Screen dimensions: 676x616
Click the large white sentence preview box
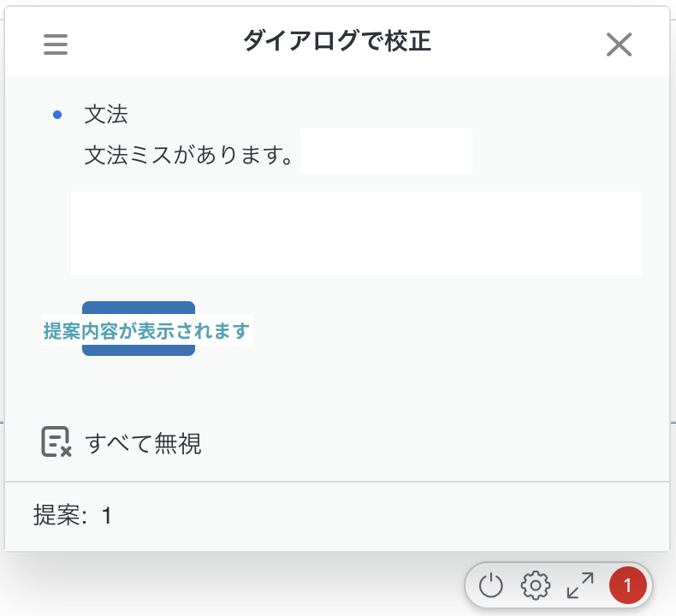[356, 234]
